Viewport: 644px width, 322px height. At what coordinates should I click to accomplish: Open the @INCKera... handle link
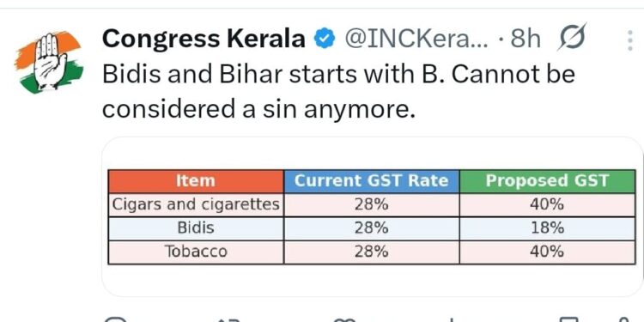click(416, 39)
